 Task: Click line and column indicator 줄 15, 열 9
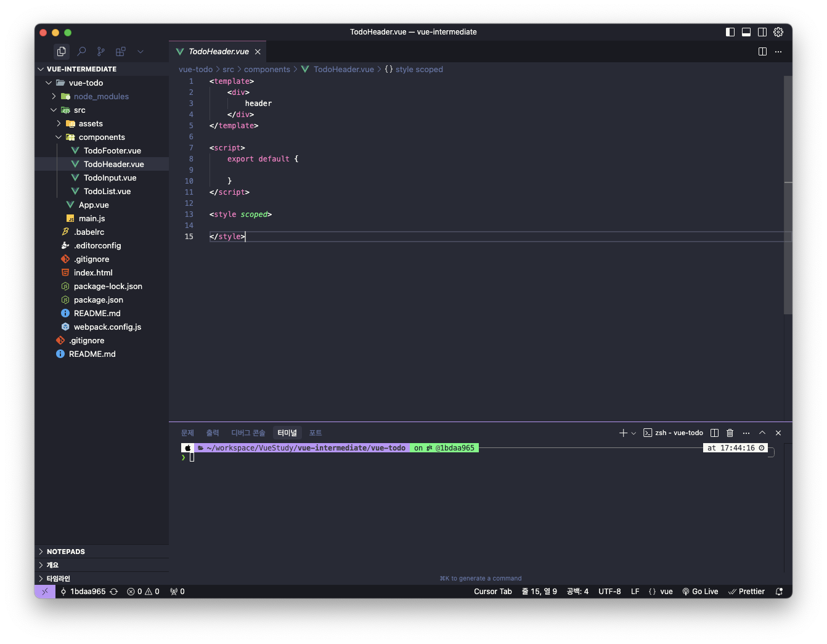click(x=539, y=592)
